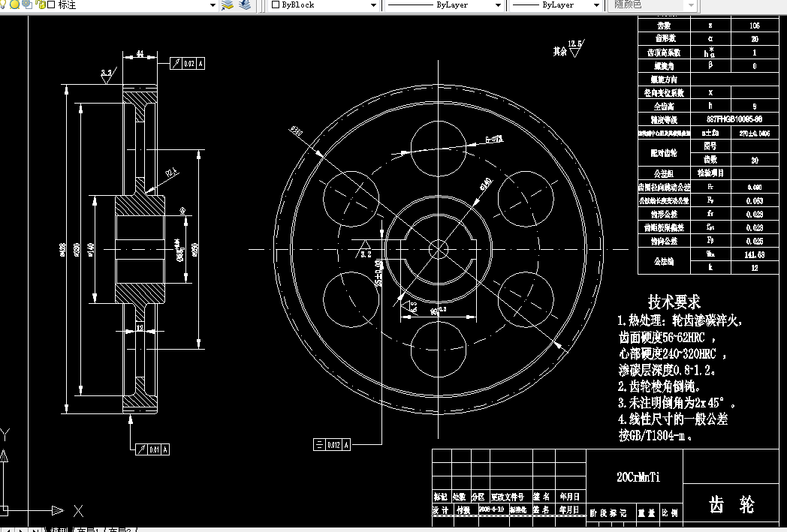Click the layer lock padlock icon
This screenshot has height=532, width=787.
[40, 5]
